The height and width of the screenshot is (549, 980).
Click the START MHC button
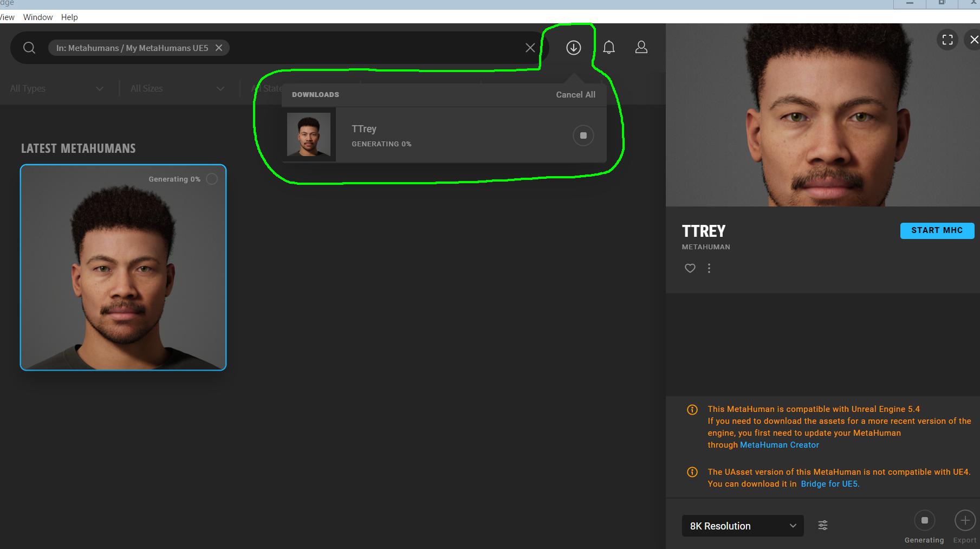pos(937,230)
